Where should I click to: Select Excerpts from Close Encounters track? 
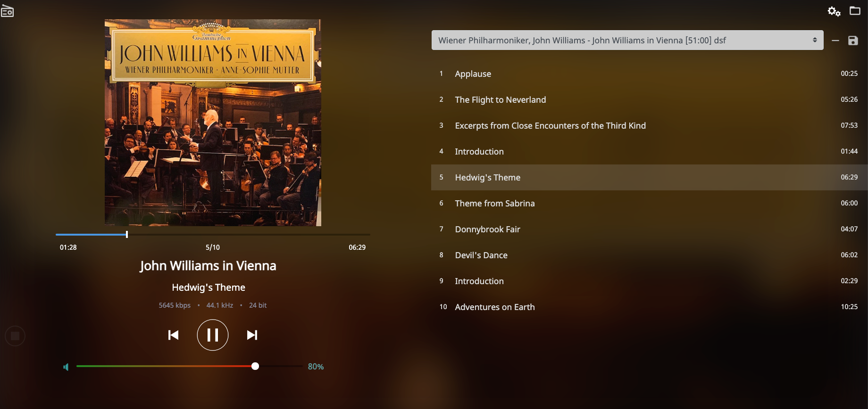649,125
